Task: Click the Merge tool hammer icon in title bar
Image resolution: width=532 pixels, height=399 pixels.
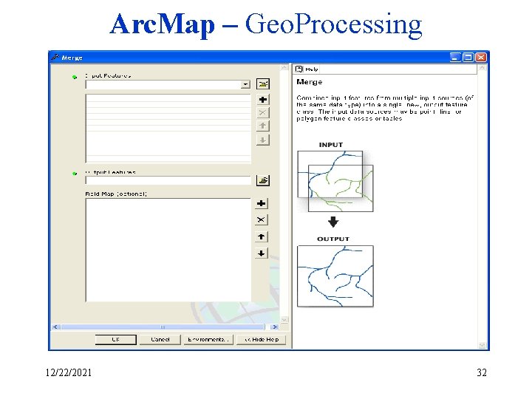Action: [55, 57]
